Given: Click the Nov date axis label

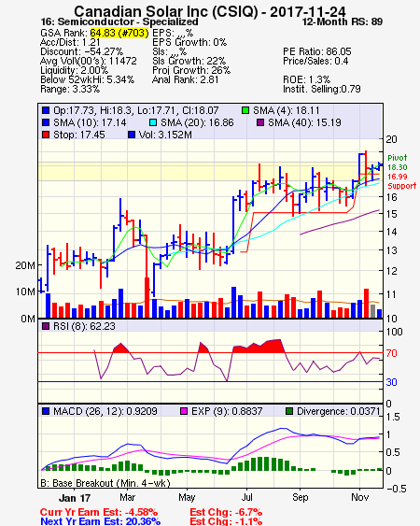Looking at the screenshot, I should click(359, 497).
